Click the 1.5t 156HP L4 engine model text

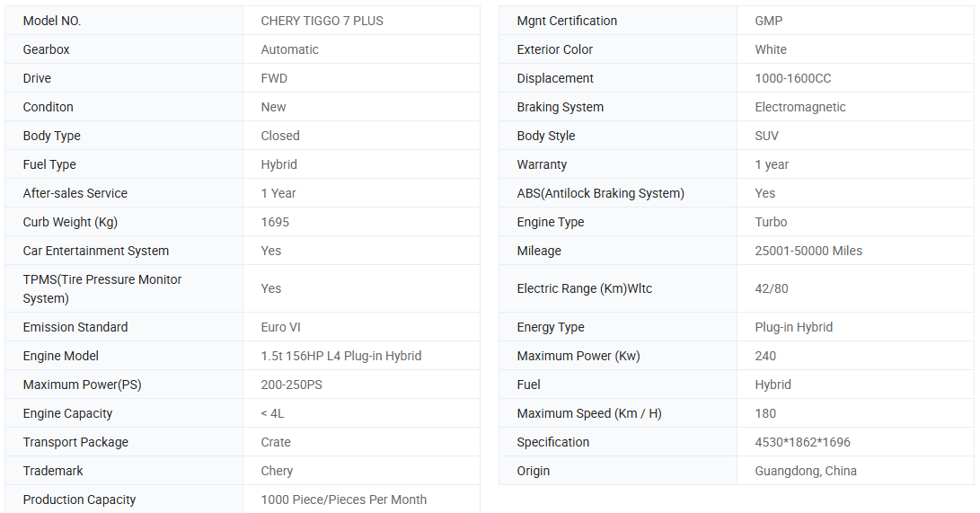pos(340,356)
